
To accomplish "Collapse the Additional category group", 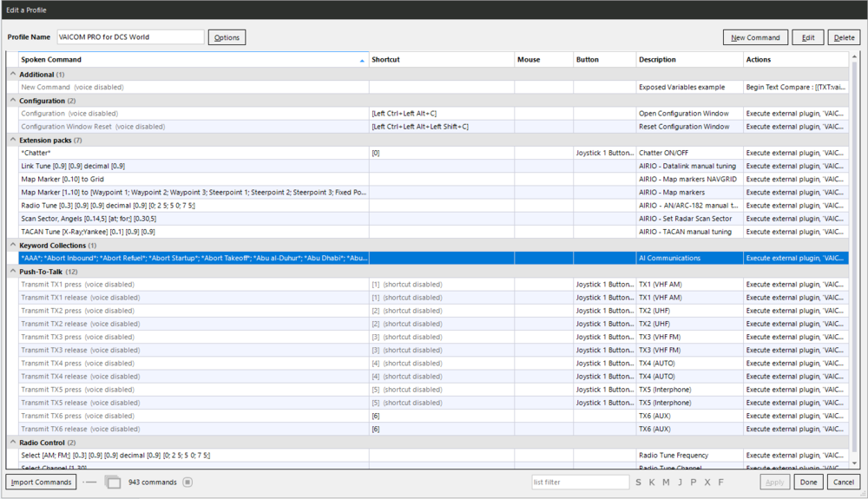I will pos(13,74).
